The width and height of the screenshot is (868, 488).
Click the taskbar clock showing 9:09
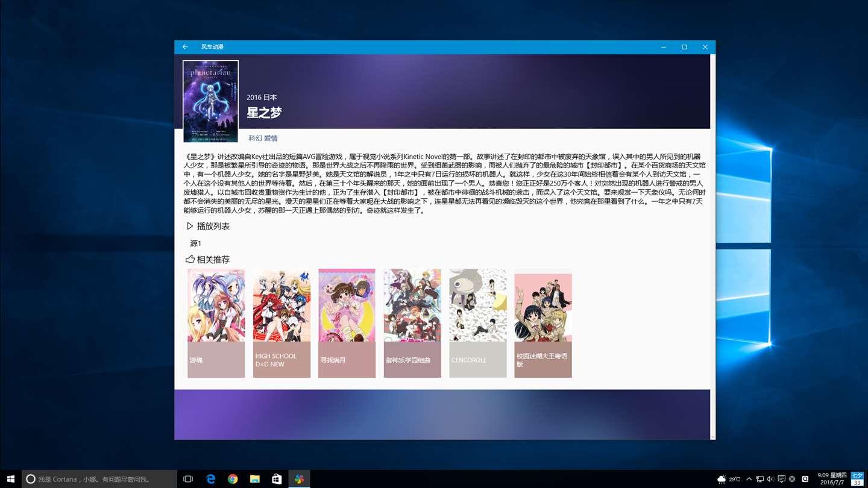click(x=832, y=479)
